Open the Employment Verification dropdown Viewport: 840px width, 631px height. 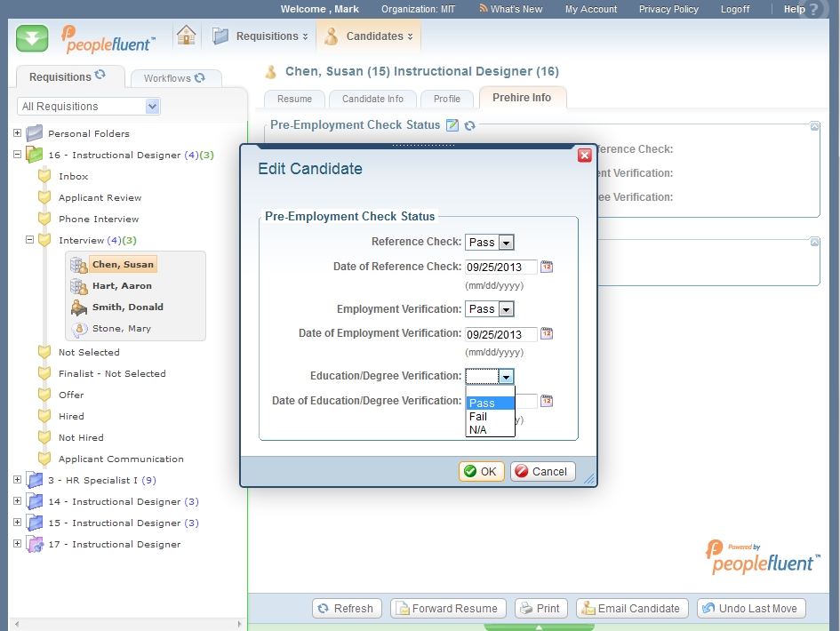506,309
